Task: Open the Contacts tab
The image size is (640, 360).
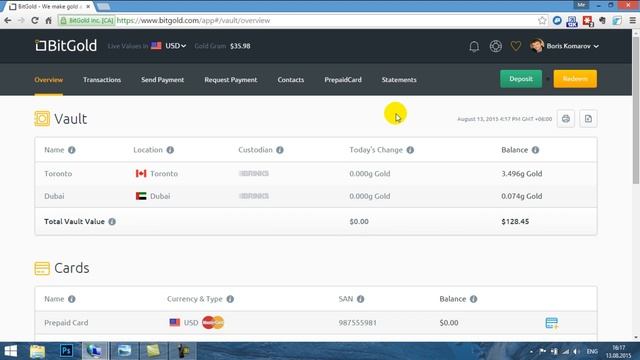Action: coord(291,80)
